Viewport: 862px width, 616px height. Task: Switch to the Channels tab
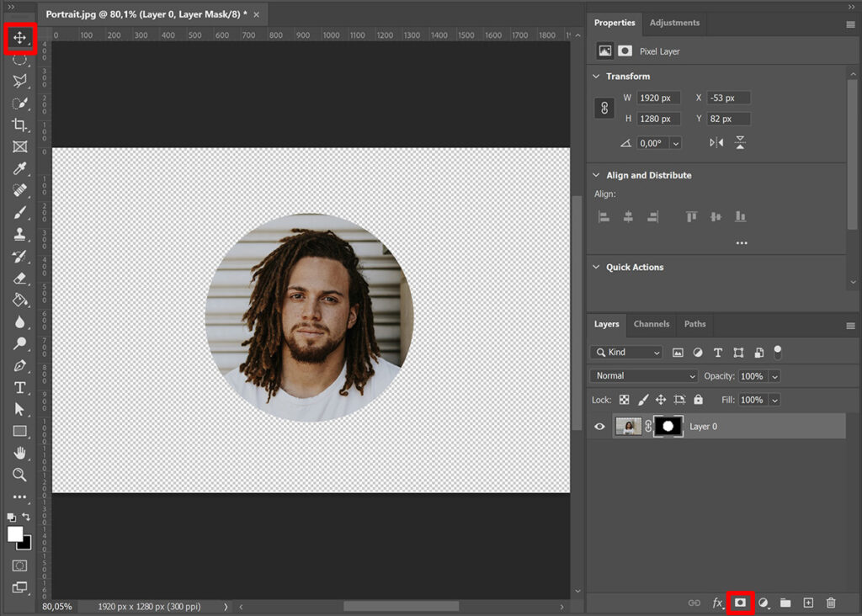tap(652, 324)
